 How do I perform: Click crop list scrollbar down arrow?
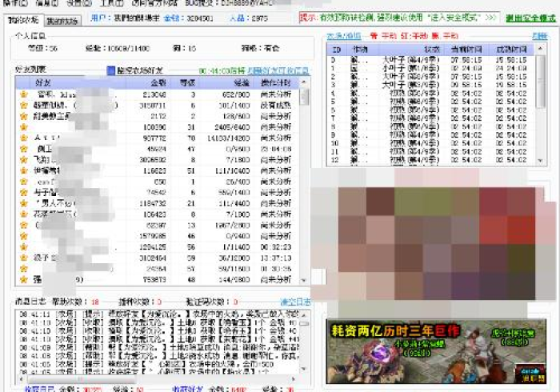pos(540,161)
